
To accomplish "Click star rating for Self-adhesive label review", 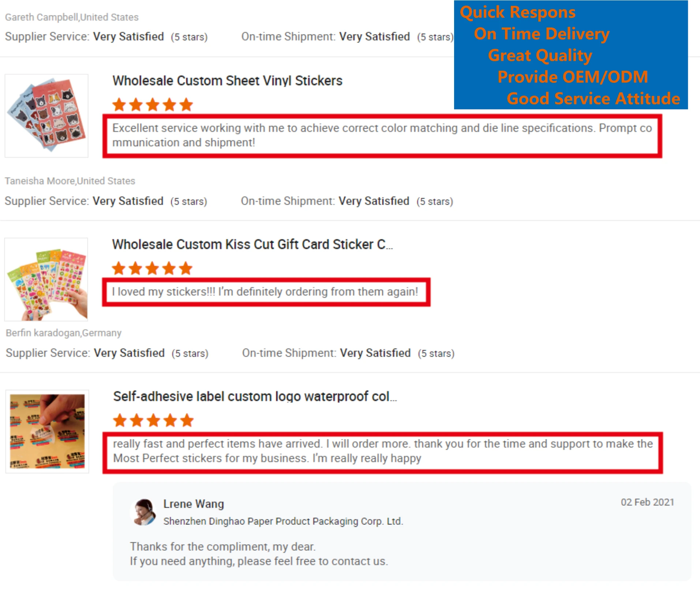I will pyautogui.click(x=153, y=420).
